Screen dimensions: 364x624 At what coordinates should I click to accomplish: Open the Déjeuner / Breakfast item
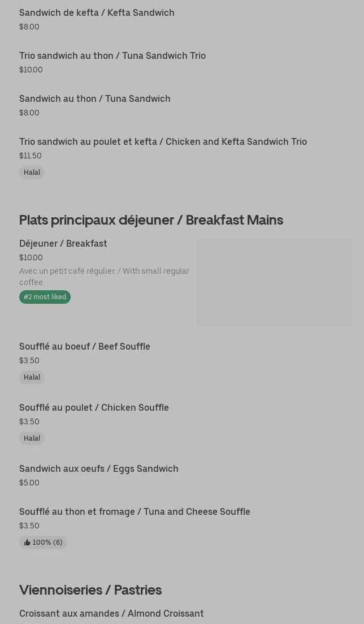coord(63,243)
